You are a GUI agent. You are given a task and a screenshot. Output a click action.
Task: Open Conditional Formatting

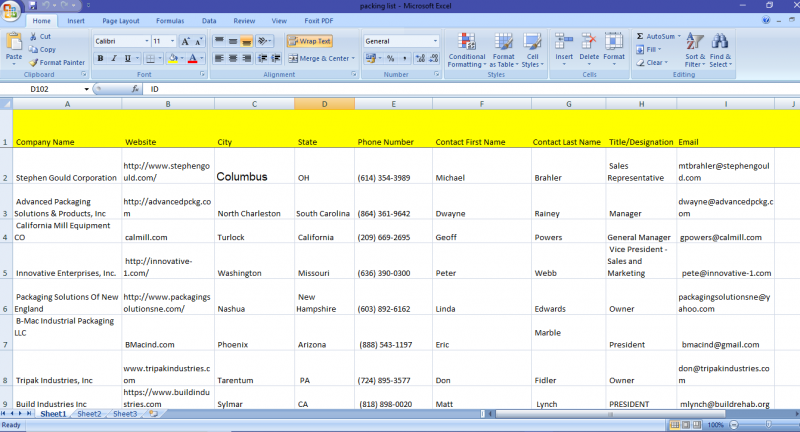tap(466, 50)
